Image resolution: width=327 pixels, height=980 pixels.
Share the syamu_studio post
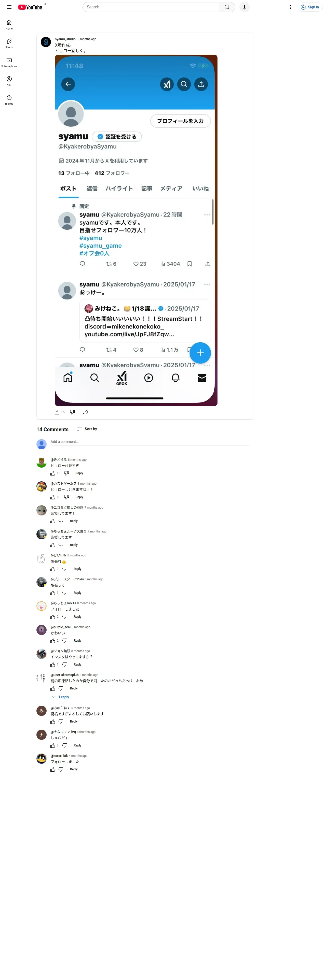click(86, 412)
